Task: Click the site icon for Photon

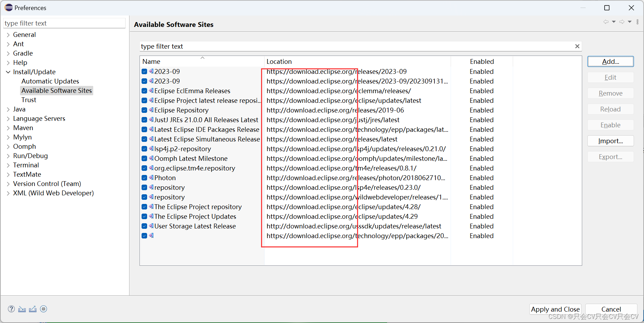Action: (151, 178)
